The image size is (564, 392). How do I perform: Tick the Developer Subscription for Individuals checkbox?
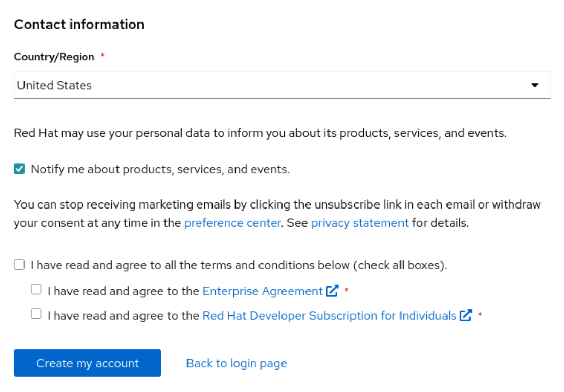36,314
